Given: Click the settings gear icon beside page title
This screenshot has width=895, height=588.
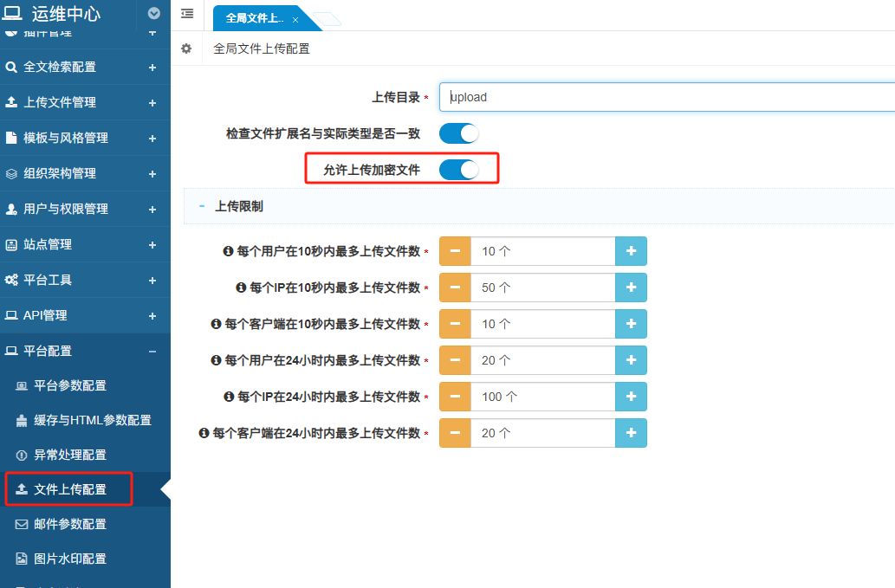Looking at the screenshot, I should pos(186,48).
